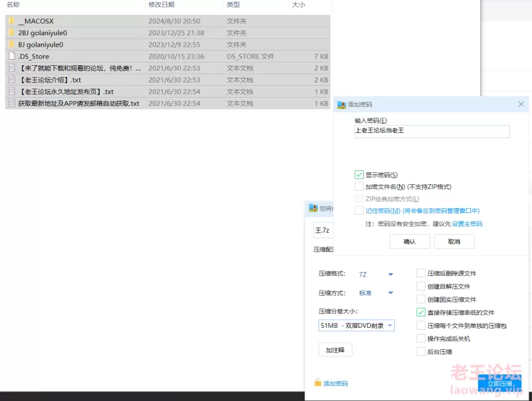Select the _MACOSX folder name
Image resolution: width=532 pixels, height=401 pixels.
point(36,21)
